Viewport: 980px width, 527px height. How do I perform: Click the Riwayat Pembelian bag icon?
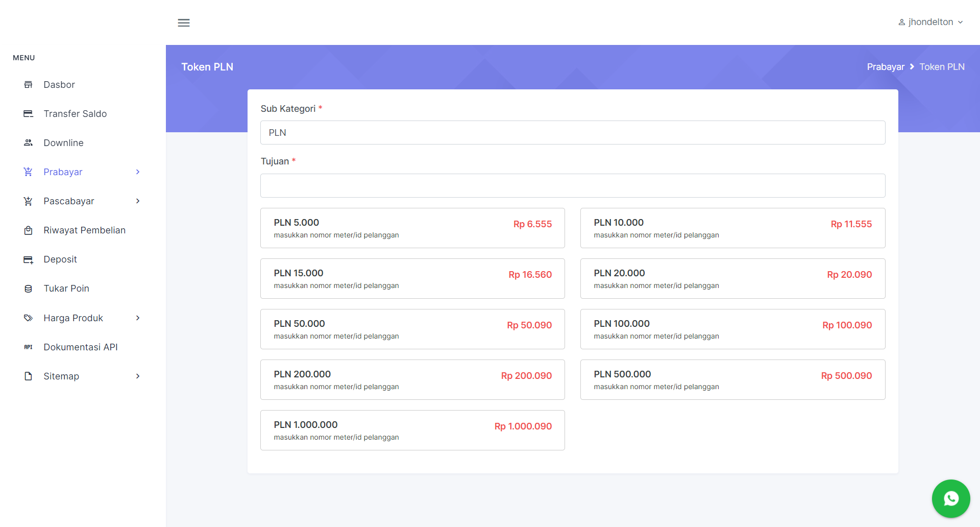tap(29, 230)
